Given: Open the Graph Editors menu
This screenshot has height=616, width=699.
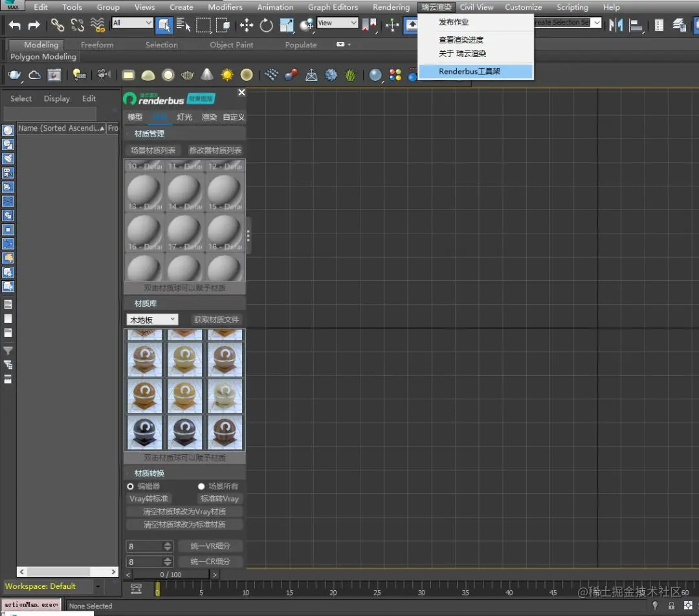Looking at the screenshot, I should click(333, 7).
